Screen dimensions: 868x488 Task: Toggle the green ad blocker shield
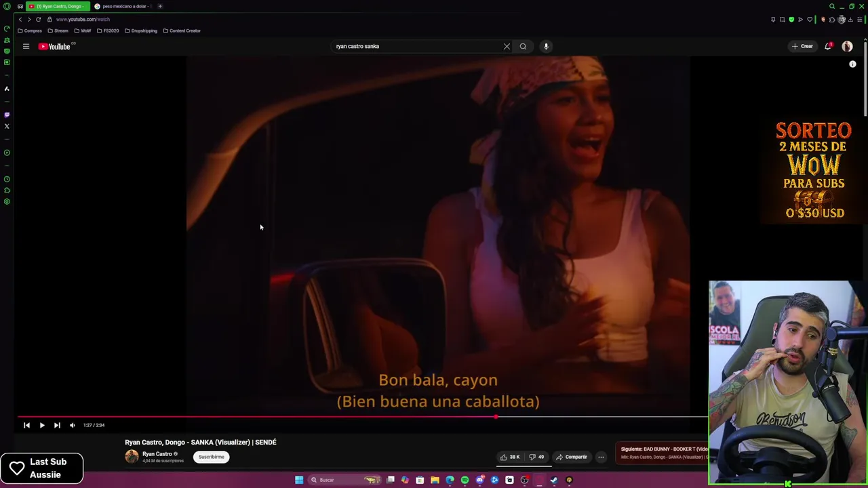pyautogui.click(x=791, y=19)
